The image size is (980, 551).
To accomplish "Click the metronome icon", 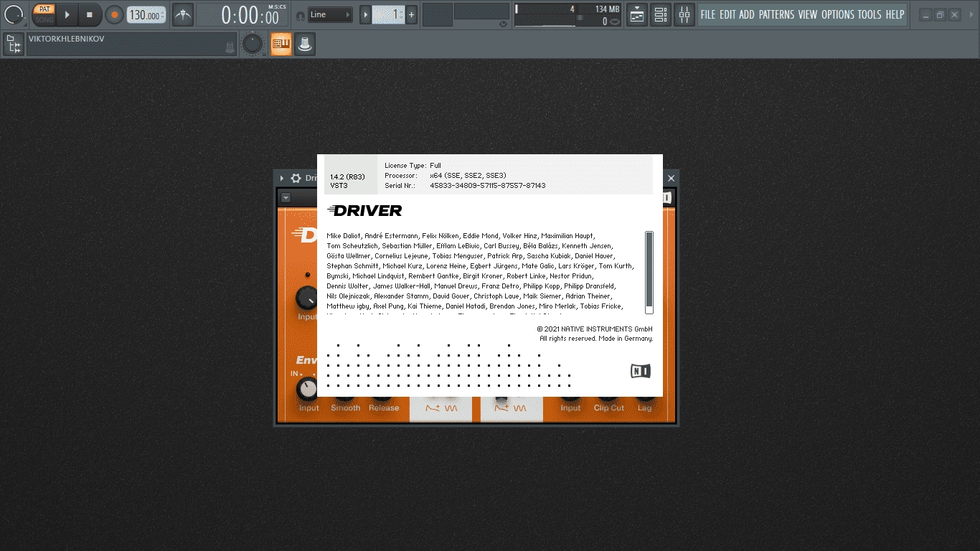I will [x=183, y=14].
